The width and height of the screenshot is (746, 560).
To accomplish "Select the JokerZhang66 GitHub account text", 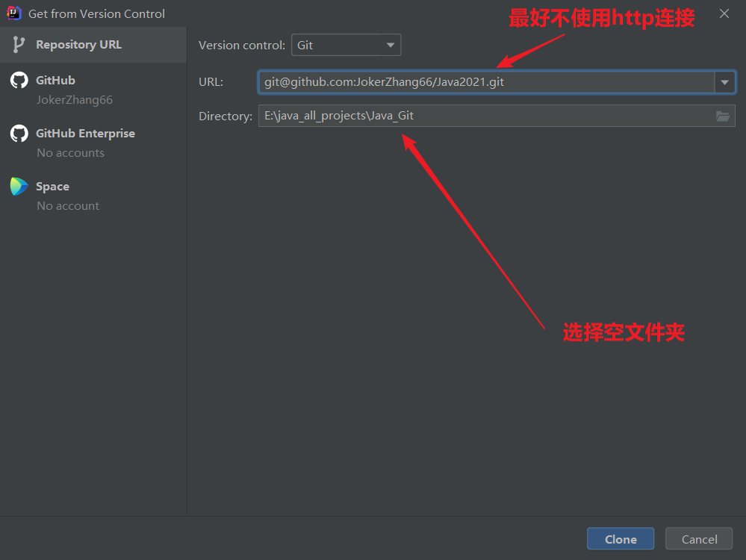I will coord(75,100).
